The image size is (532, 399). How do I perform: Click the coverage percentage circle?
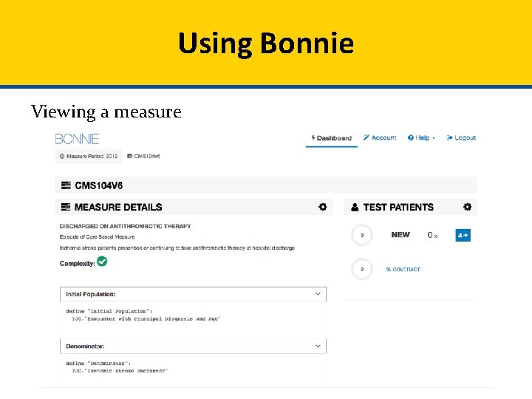coord(361,270)
